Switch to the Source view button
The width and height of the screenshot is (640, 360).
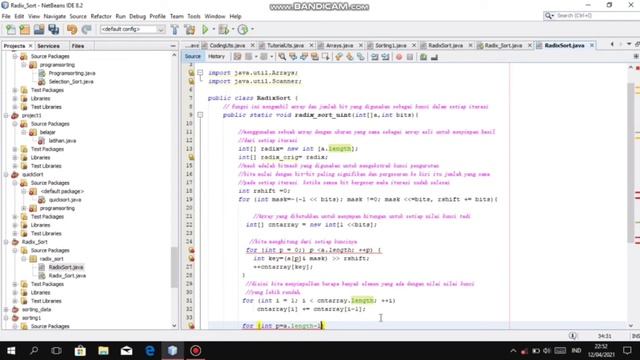coord(193,57)
